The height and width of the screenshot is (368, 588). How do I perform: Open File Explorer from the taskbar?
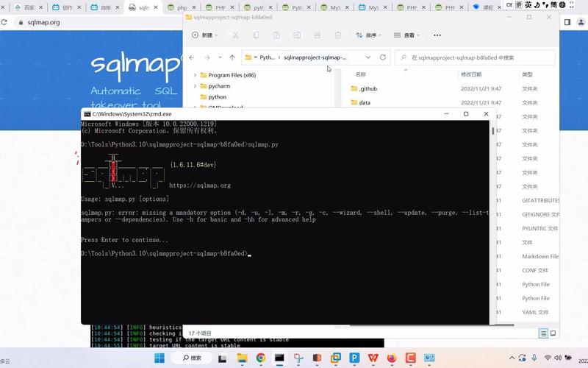click(x=242, y=358)
